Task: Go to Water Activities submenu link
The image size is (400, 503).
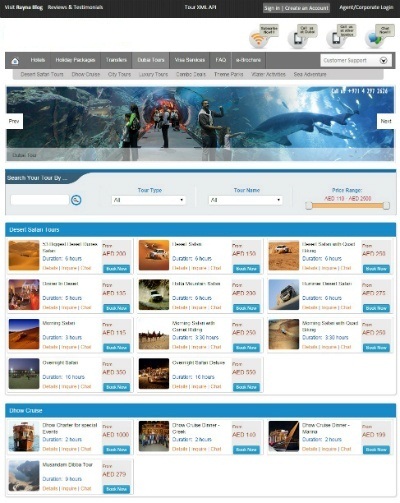Action: tap(268, 74)
